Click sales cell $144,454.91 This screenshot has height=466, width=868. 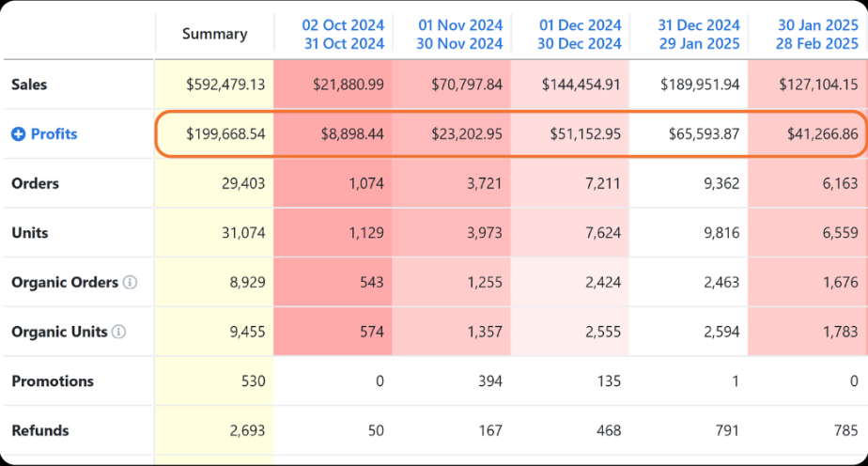tap(581, 85)
